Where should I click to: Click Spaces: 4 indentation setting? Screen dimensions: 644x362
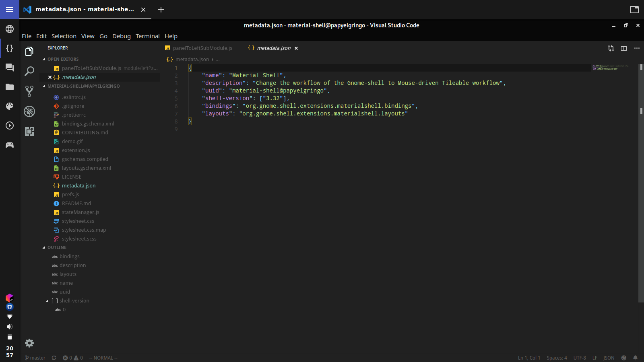[557, 358]
